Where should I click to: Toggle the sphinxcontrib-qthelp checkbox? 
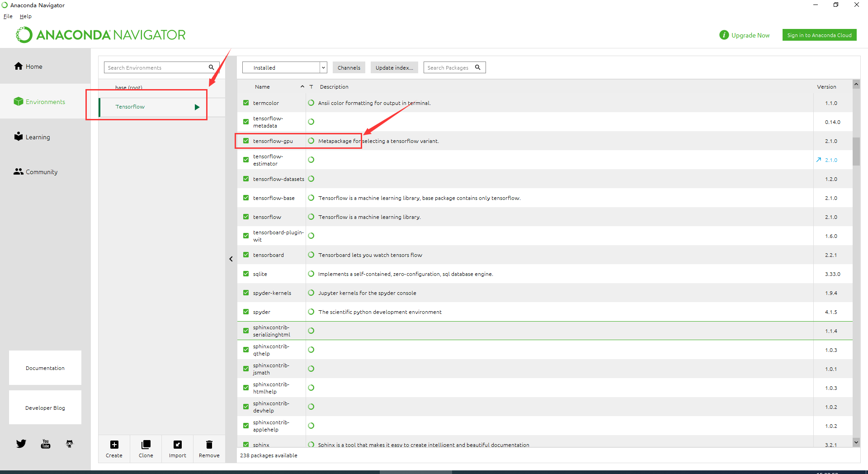(x=246, y=350)
